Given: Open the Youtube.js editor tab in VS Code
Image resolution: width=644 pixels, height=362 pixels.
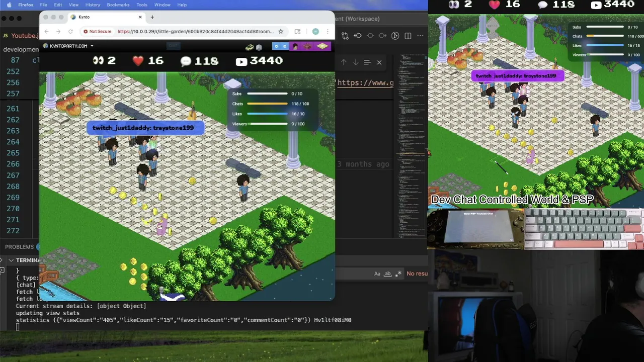Looking at the screenshot, I should click(21, 36).
